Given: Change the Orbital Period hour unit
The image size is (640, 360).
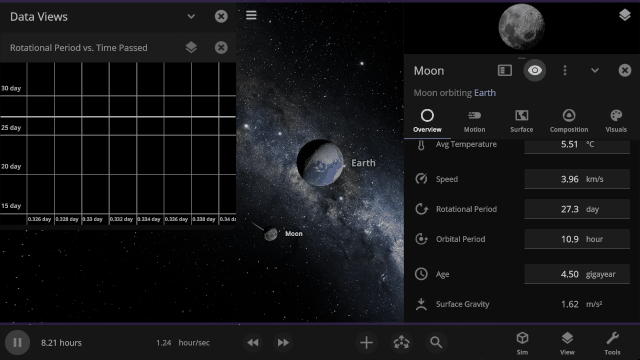Looking at the screenshot, I should 594,239.
